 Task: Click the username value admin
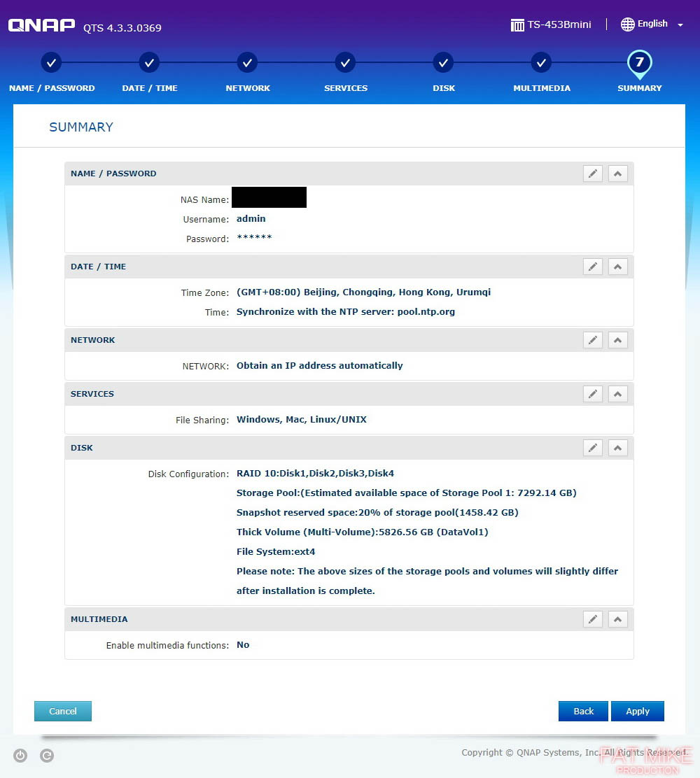(251, 219)
